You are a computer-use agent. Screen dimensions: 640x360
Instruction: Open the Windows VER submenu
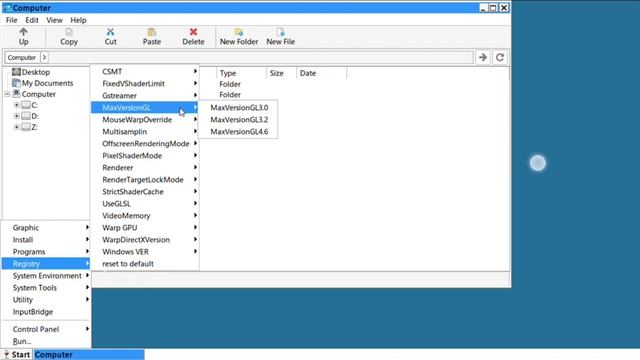click(145, 252)
